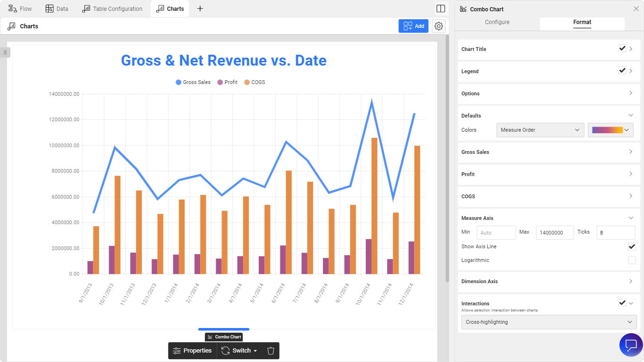Click the Gross Sales legend marker

178,82
